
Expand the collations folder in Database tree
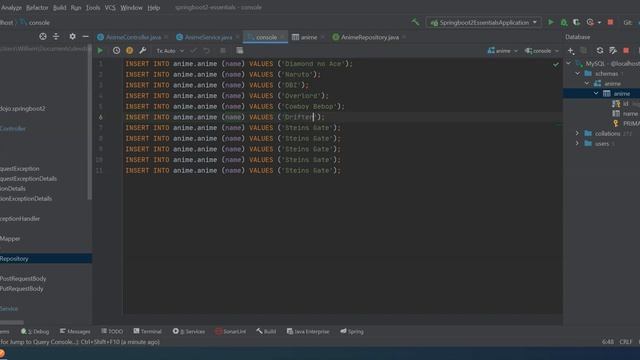pos(578,133)
